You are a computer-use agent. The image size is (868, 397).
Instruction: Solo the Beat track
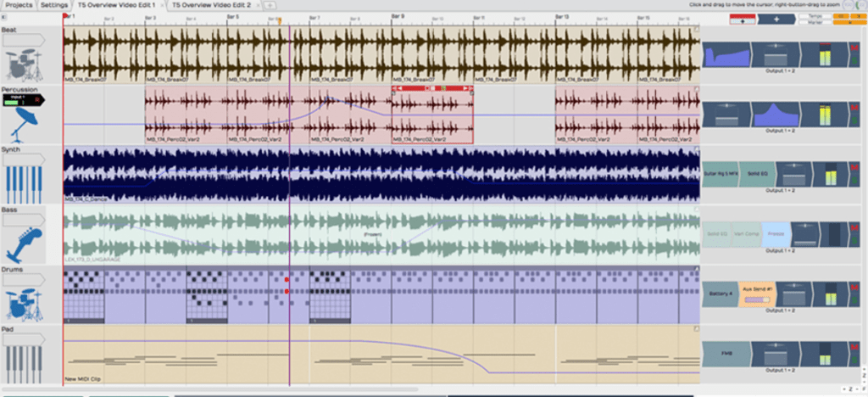point(854,60)
